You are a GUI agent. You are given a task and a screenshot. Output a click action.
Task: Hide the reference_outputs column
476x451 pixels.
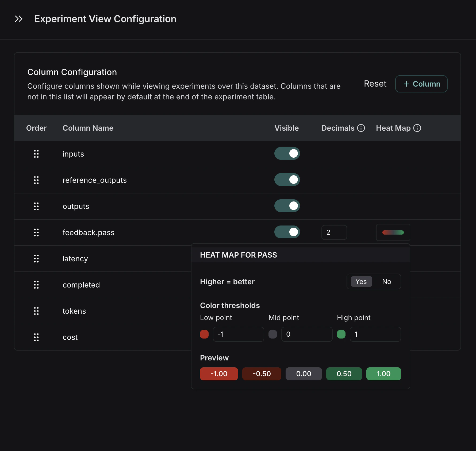click(x=287, y=180)
